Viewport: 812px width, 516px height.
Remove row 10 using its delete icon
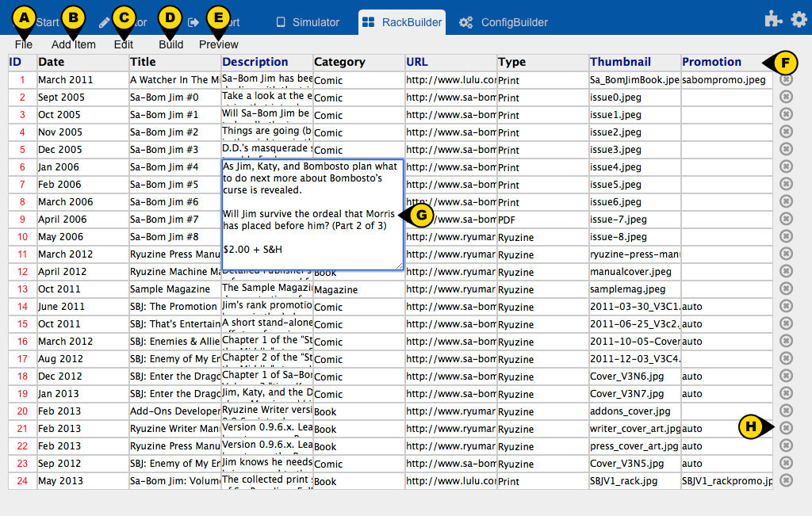point(786,236)
